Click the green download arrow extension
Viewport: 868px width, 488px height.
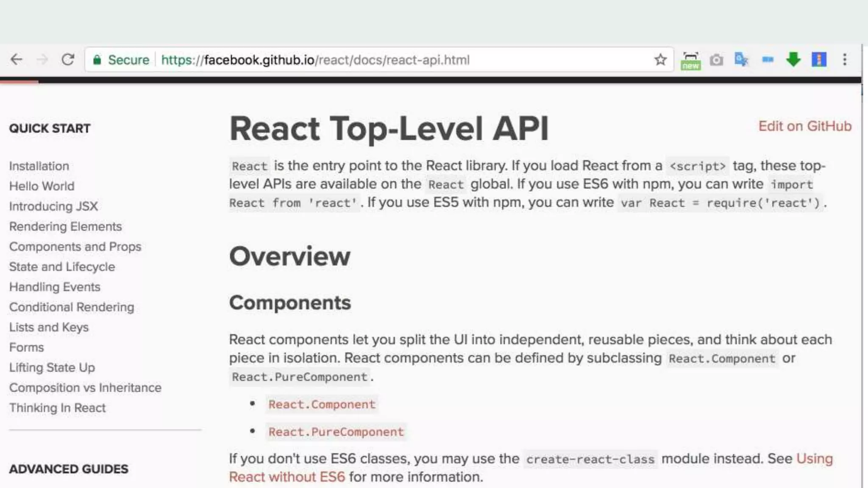point(793,60)
